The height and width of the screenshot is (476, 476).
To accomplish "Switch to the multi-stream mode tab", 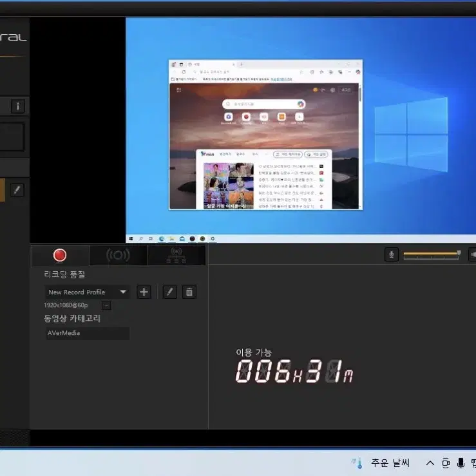I will pyautogui.click(x=176, y=255).
